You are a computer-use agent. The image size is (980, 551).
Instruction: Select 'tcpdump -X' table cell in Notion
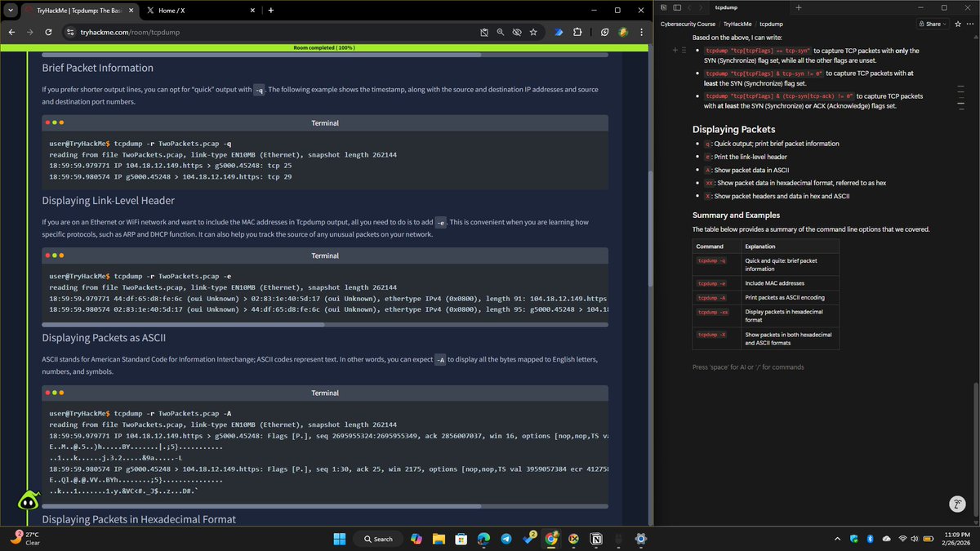(x=716, y=339)
